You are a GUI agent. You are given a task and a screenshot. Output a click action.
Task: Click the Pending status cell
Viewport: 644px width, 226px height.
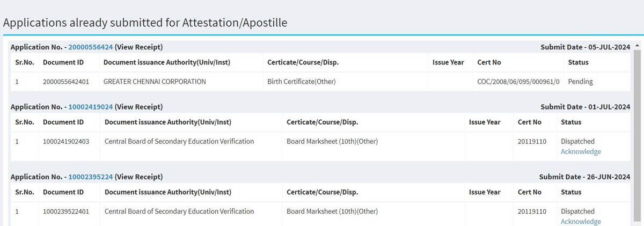(x=580, y=82)
